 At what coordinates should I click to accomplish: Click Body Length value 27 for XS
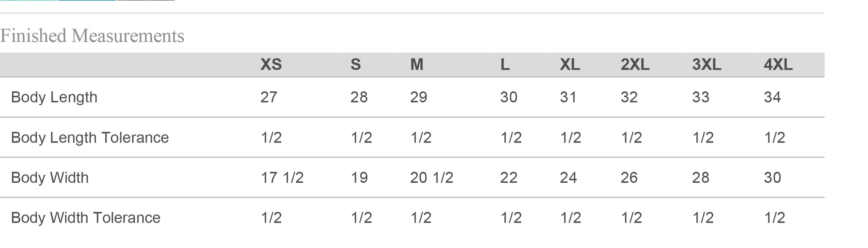(269, 97)
